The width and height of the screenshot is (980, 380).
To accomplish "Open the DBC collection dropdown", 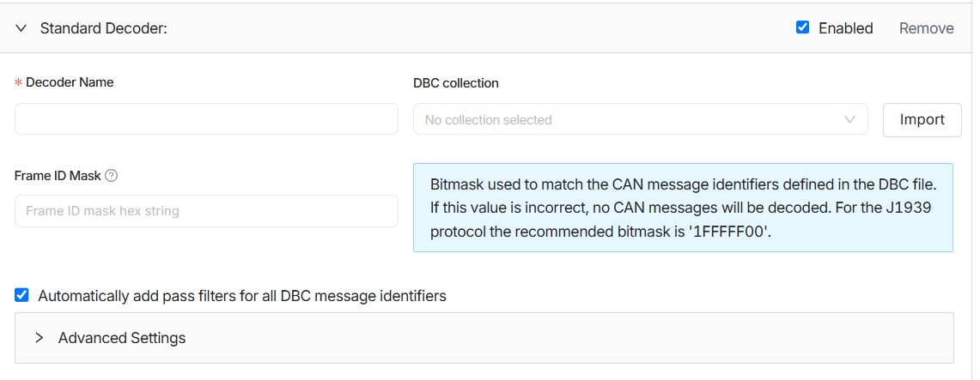I will click(640, 119).
